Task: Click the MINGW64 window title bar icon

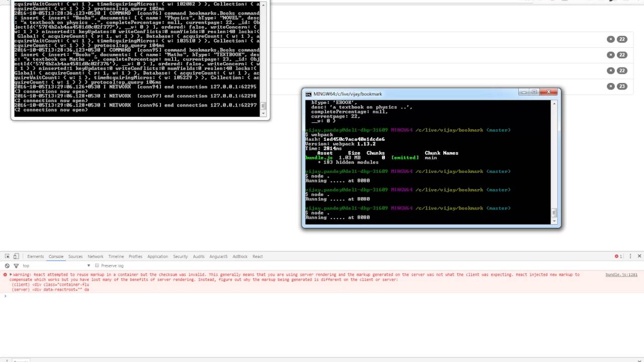Action: coord(308,94)
